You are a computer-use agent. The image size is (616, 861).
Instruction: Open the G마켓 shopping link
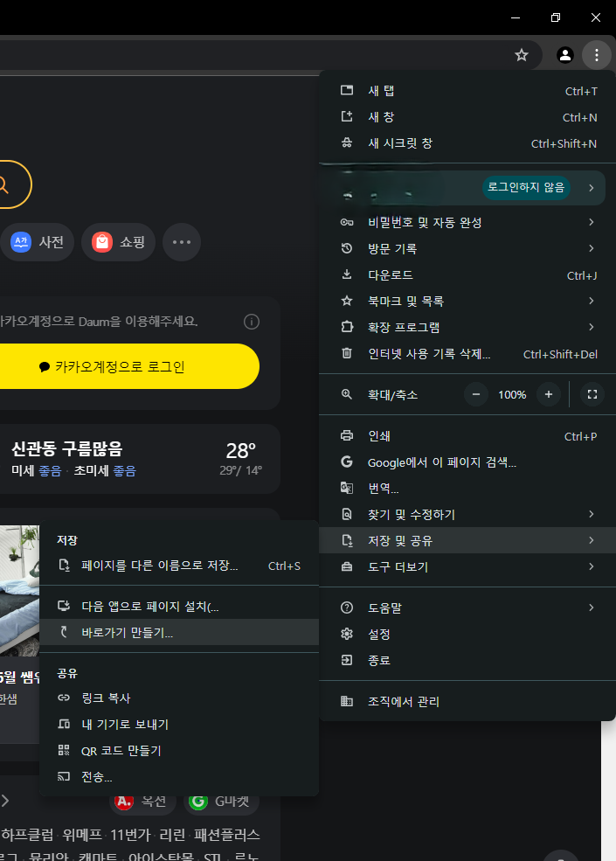(221, 802)
